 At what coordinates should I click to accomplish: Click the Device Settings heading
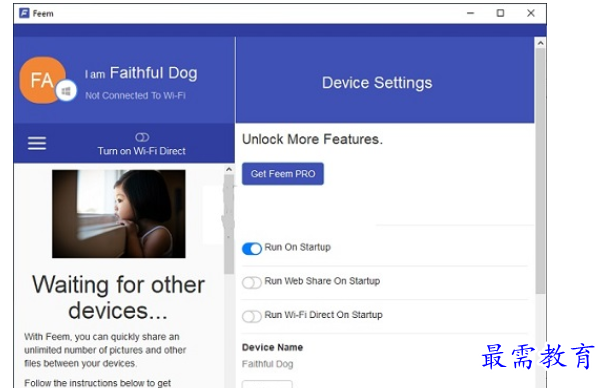377,83
